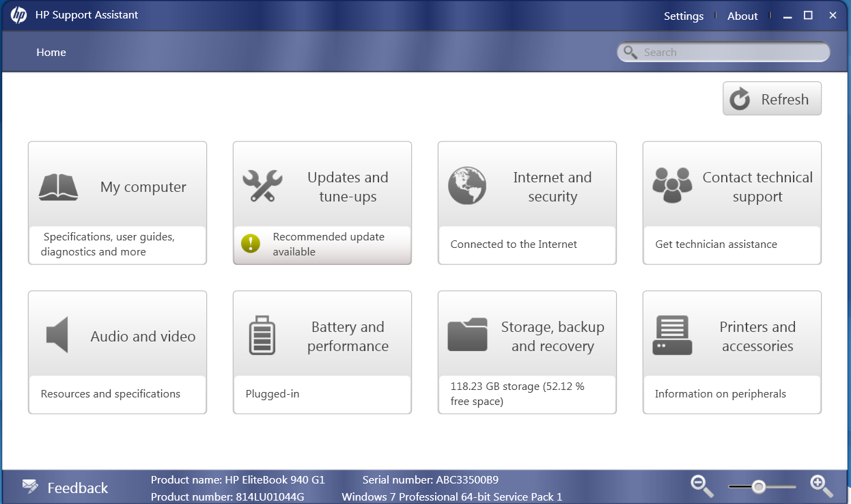This screenshot has height=504, width=851.
Task: Open the About menu item
Action: pyautogui.click(x=742, y=16)
